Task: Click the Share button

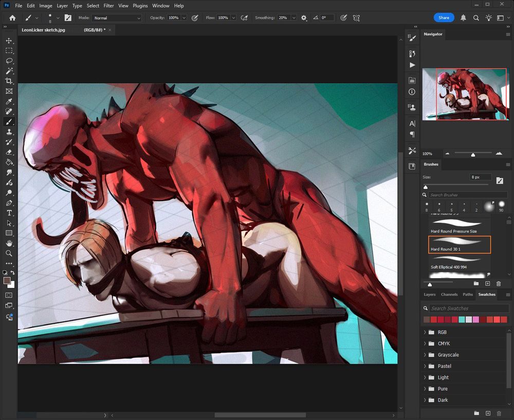Action: coord(444,17)
